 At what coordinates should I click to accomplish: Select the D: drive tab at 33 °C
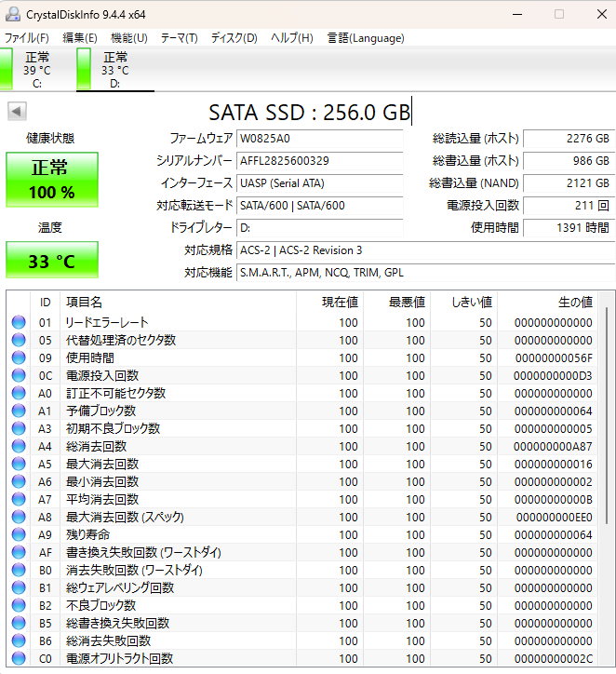[x=115, y=70]
